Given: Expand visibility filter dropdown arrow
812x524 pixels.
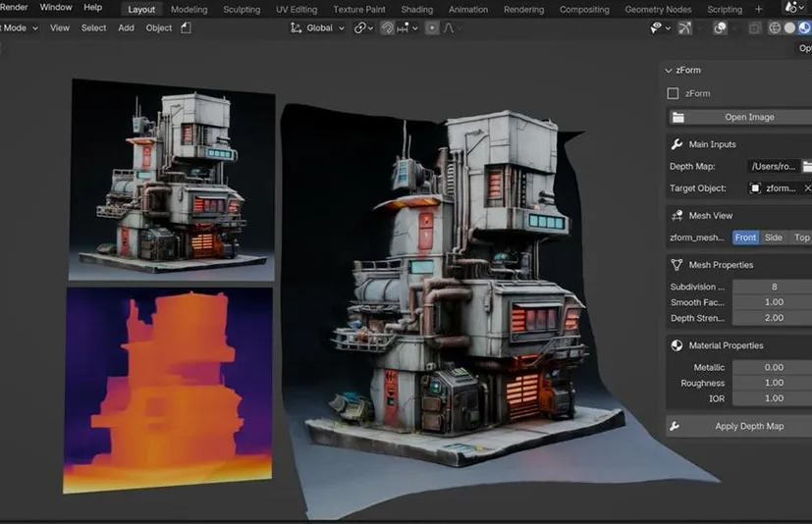Looking at the screenshot, I should (668, 28).
